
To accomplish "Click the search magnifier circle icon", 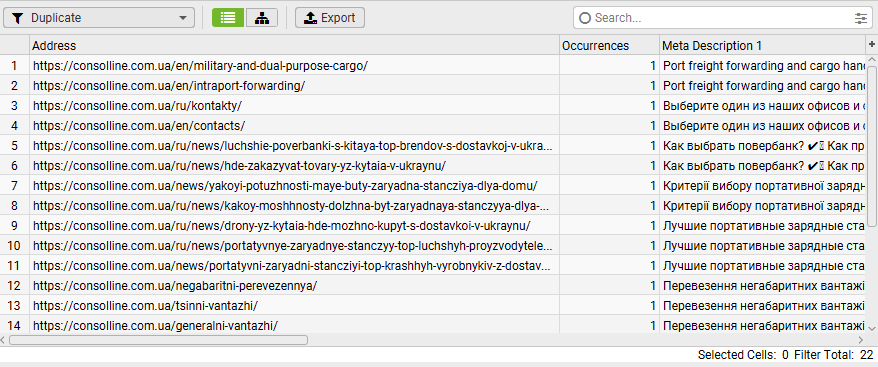I will click(x=585, y=18).
